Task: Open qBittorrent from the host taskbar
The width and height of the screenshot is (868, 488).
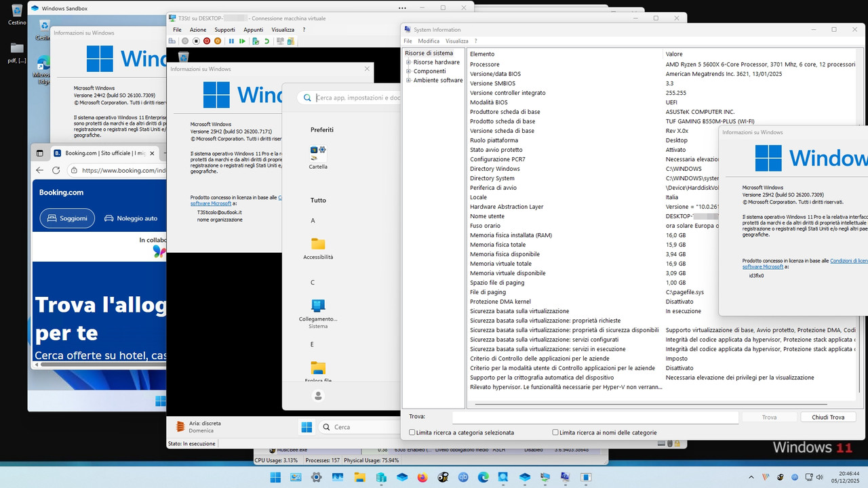Action: click(x=463, y=477)
